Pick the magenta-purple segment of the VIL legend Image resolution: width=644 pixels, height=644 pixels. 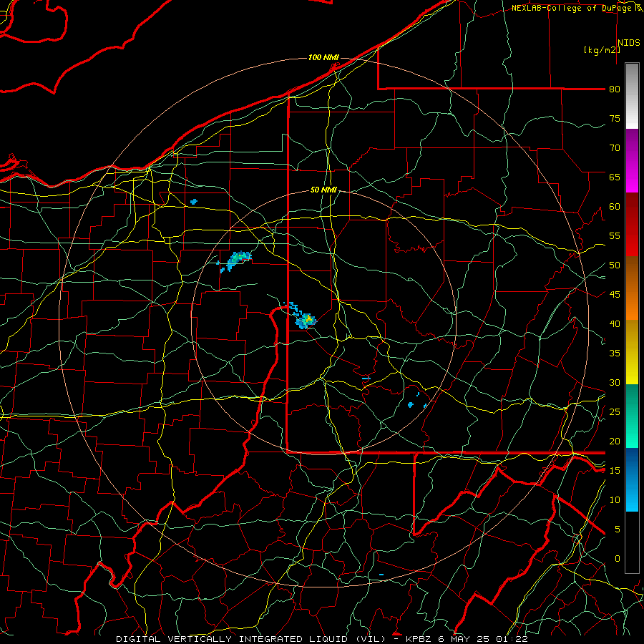[x=632, y=160]
